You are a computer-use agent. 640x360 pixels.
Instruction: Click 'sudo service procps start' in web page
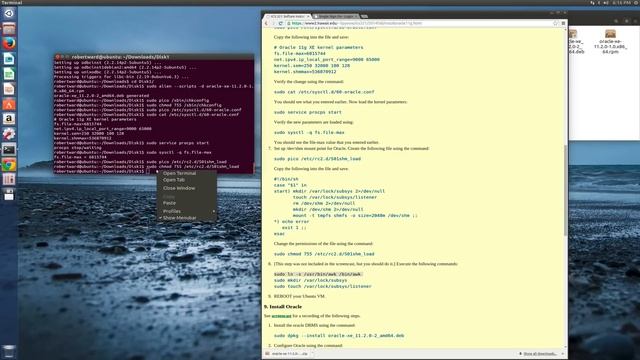(308, 112)
